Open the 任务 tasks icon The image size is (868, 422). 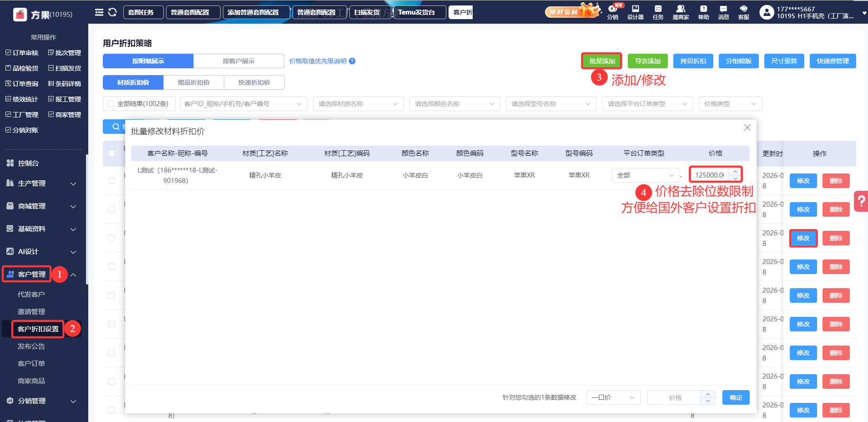point(658,12)
